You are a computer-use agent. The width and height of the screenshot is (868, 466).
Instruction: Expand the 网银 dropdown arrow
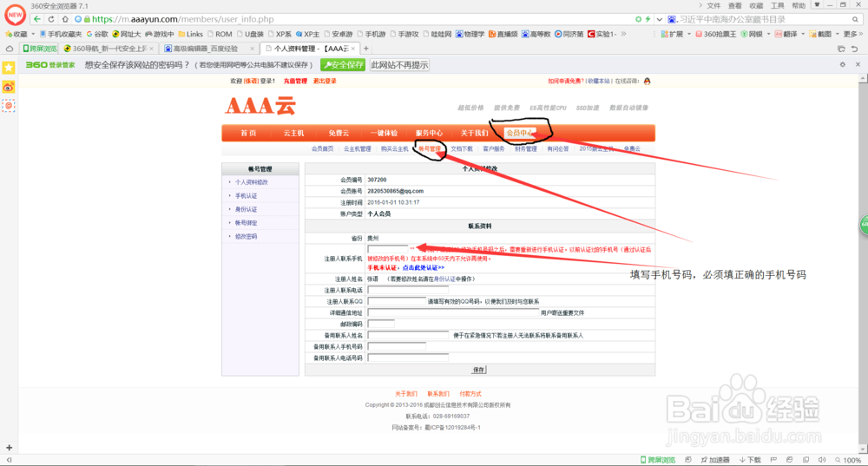768,35
